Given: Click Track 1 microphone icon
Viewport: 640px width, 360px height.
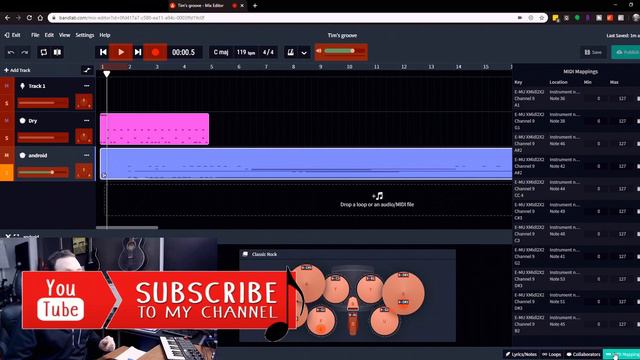Looking at the screenshot, I should (22, 86).
